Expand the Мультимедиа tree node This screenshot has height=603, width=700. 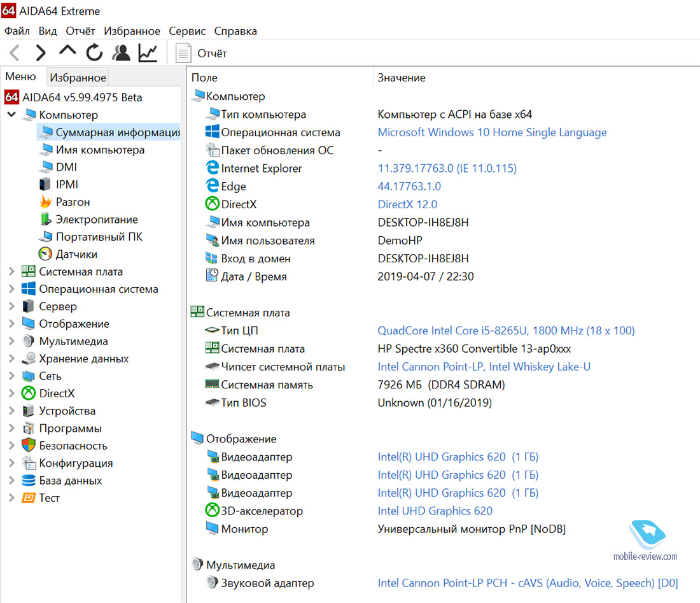[x=11, y=341]
